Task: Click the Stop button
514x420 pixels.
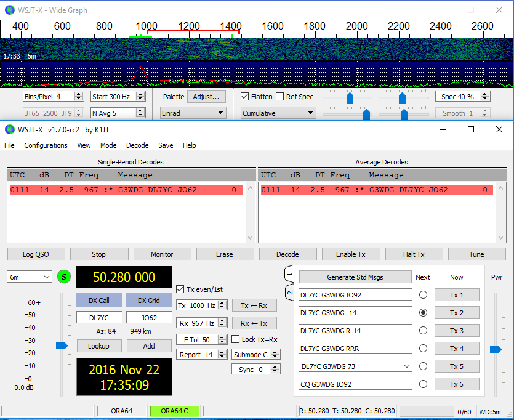Action: (x=98, y=254)
